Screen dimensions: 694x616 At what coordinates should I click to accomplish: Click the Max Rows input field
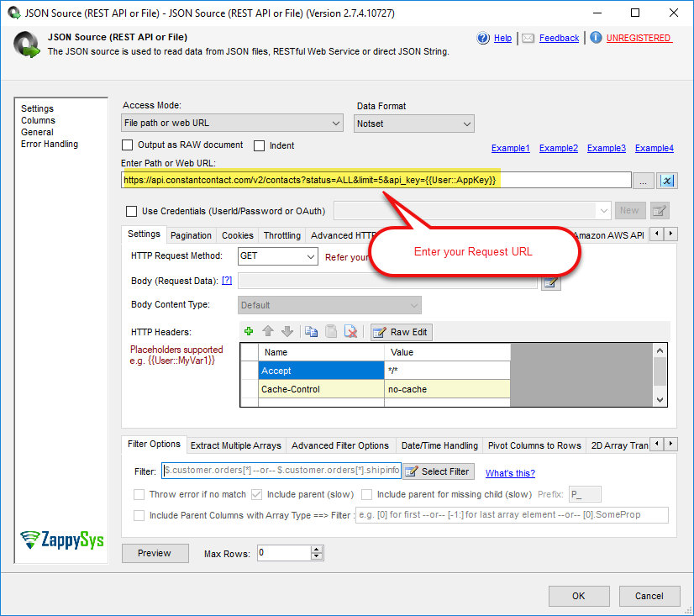tap(284, 553)
